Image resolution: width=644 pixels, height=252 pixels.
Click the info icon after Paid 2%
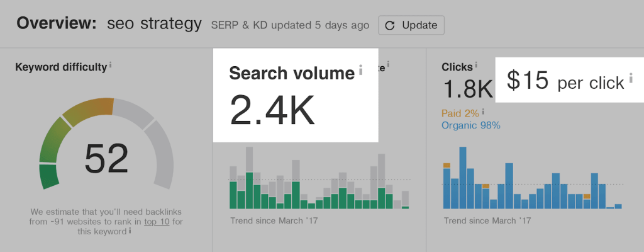[x=484, y=112]
